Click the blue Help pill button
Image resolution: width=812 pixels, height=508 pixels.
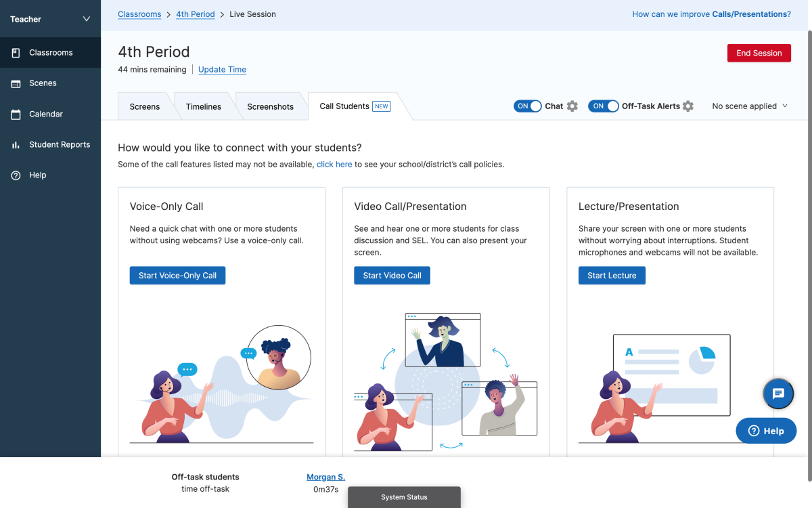point(766,431)
